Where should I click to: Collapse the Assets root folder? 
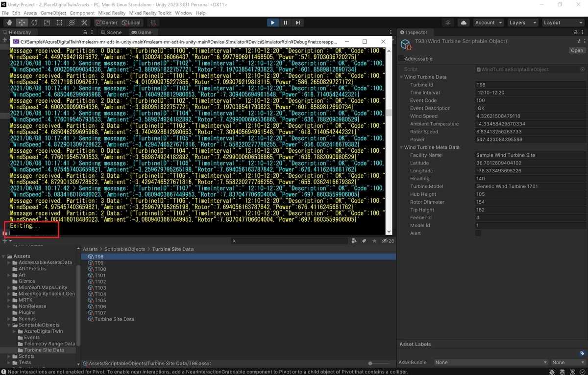tap(4, 256)
